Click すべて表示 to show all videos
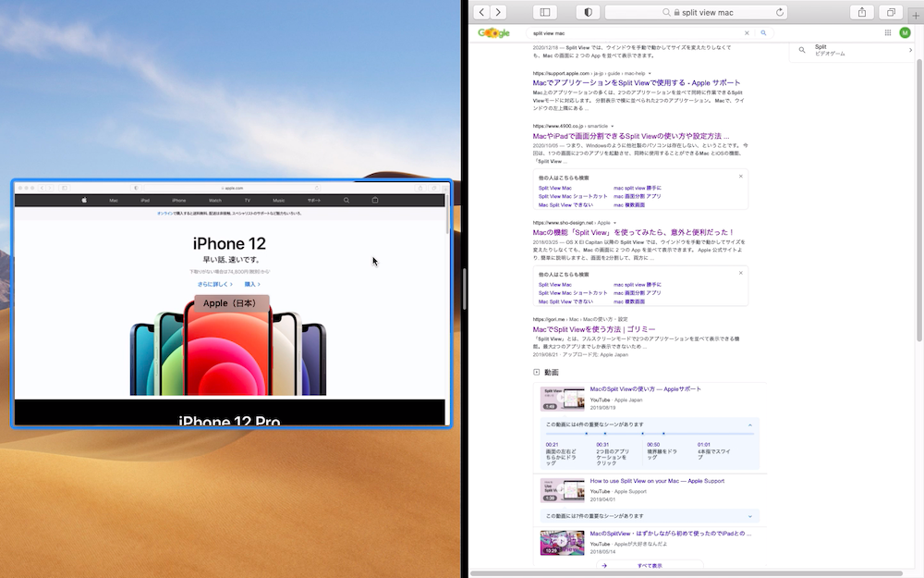924x578 pixels. (650, 566)
